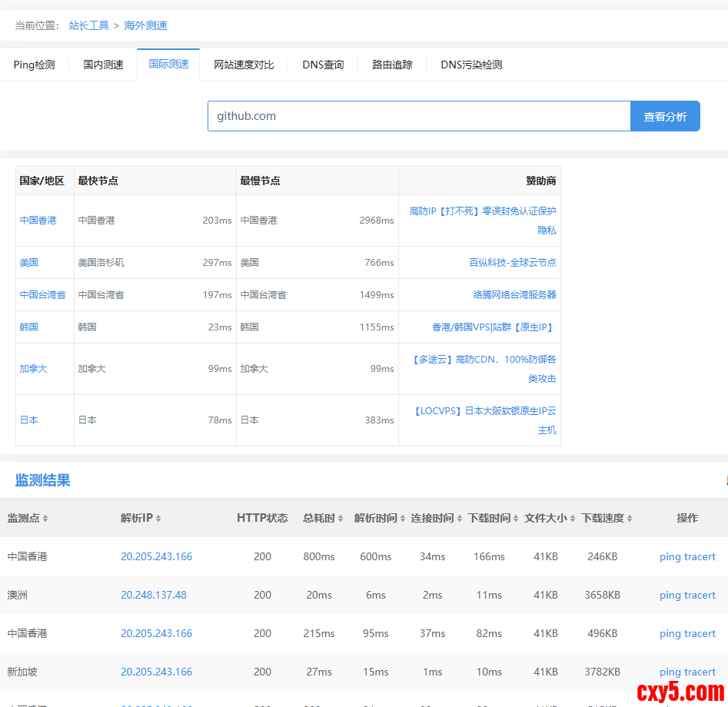Click ping link in 新加坡 row
The height and width of the screenshot is (707, 728).
coord(670,672)
